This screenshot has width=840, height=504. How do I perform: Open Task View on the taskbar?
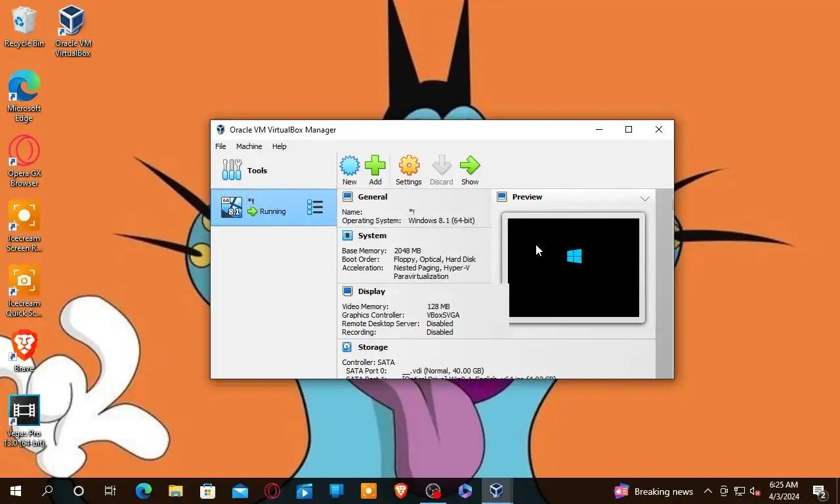click(110, 491)
